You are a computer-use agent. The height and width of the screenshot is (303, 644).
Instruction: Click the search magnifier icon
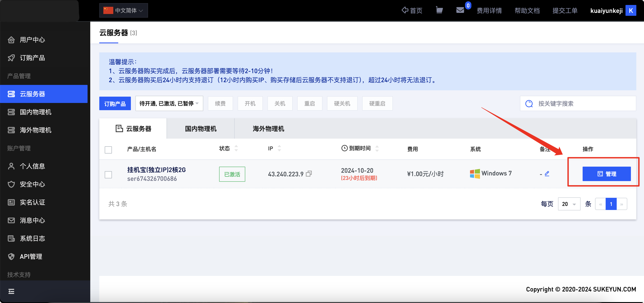coord(529,104)
